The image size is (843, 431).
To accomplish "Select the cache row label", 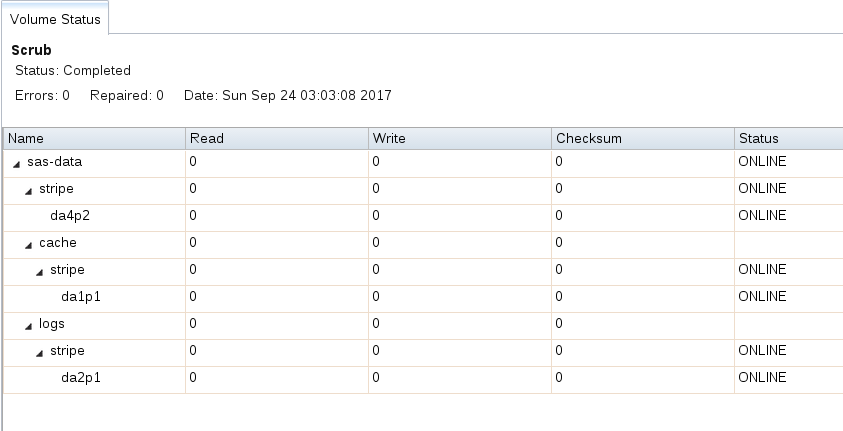I will (58, 242).
